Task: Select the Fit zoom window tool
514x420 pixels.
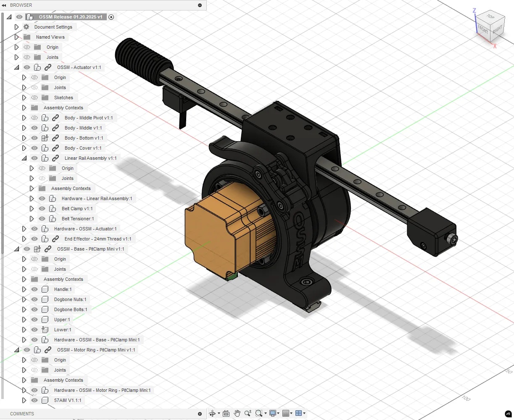Action: pyautogui.click(x=258, y=413)
